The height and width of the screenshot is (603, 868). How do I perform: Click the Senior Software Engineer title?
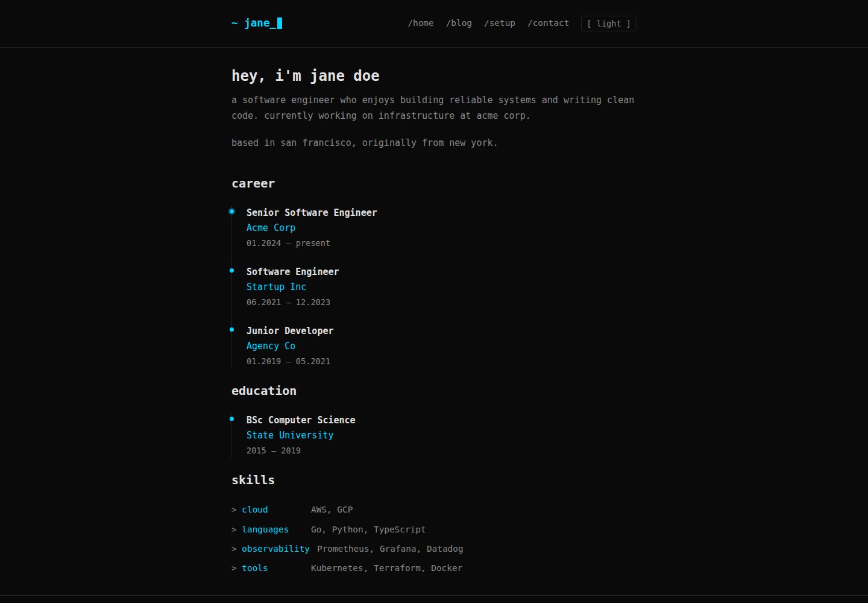pos(312,213)
